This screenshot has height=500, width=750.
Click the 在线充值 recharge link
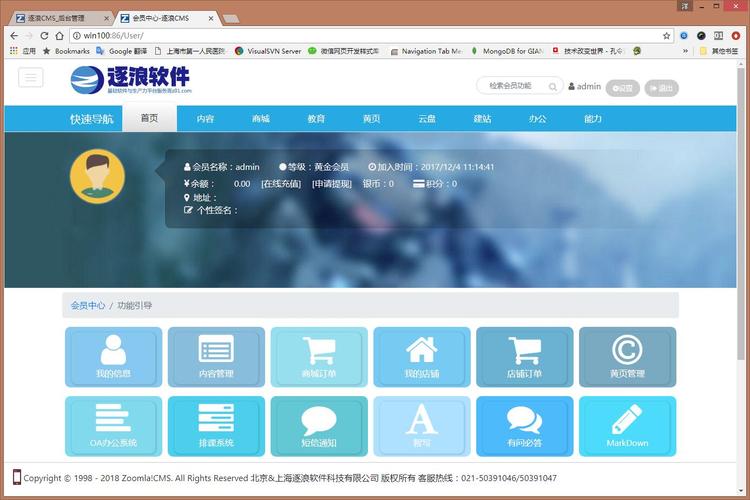pos(281,184)
